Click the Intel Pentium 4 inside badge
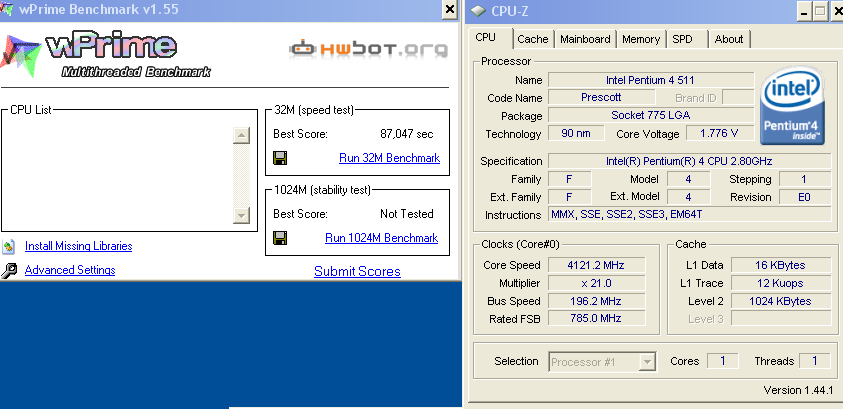 [x=792, y=105]
